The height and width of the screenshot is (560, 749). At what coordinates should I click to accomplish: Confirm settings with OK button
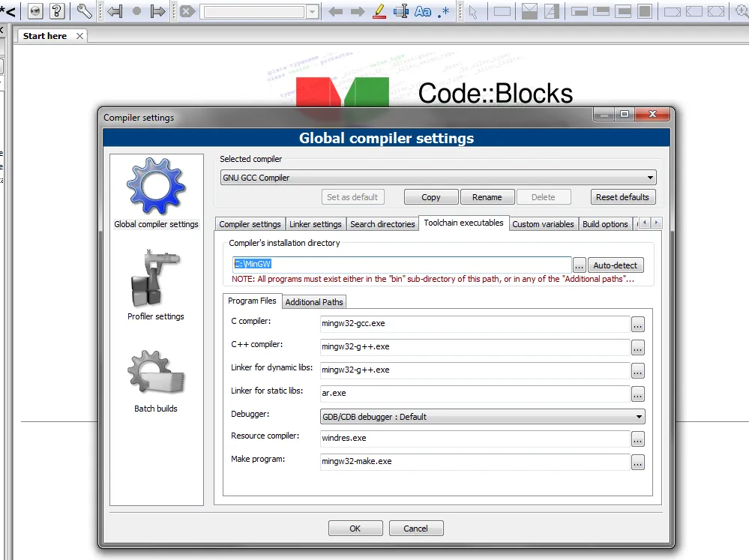click(x=355, y=529)
